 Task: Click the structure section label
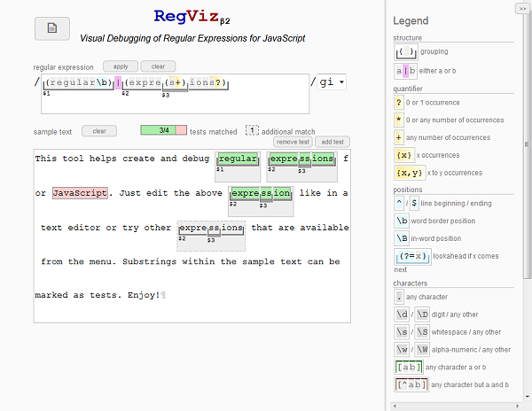pyautogui.click(x=408, y=38)
